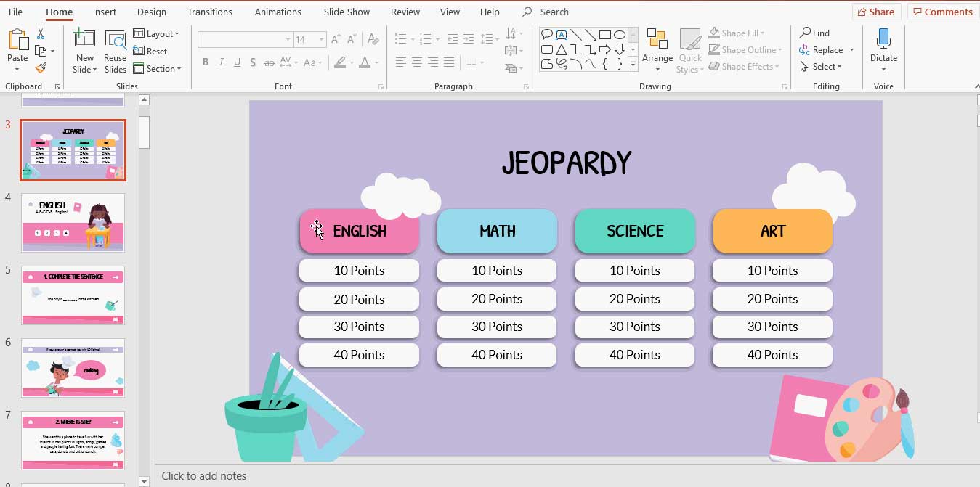
Task: Open the Share panel
Action: [x=876, y=12]
